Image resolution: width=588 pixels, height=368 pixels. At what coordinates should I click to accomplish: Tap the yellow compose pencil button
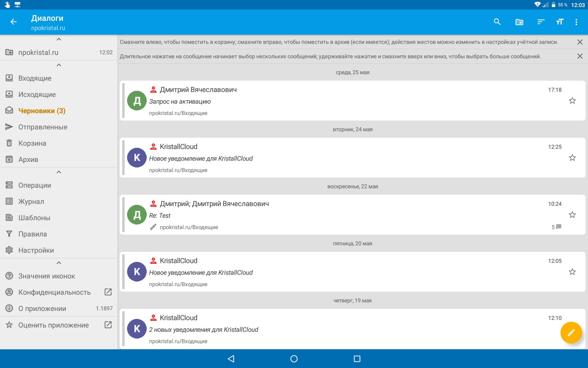click(x=571, y=332)
